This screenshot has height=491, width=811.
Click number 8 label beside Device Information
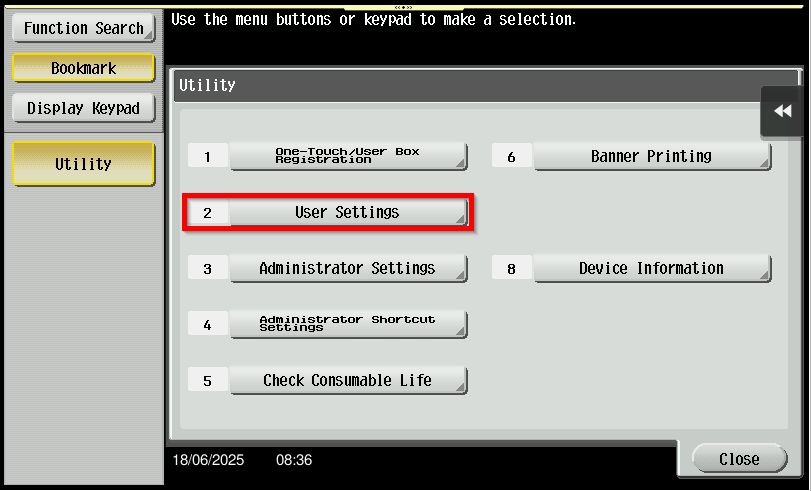tap(512, 269)
